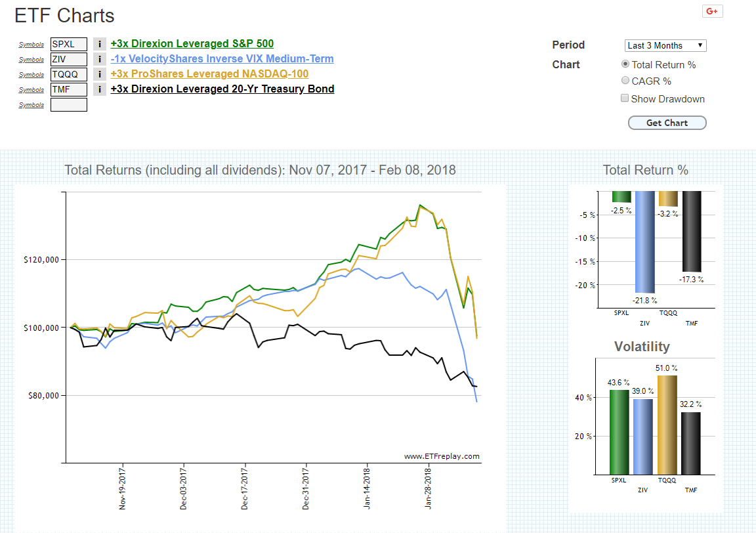The height and width of the screenshot is (533, 756).
Task: Focus the ZIV symbol input field
Action: coord(69,59)
